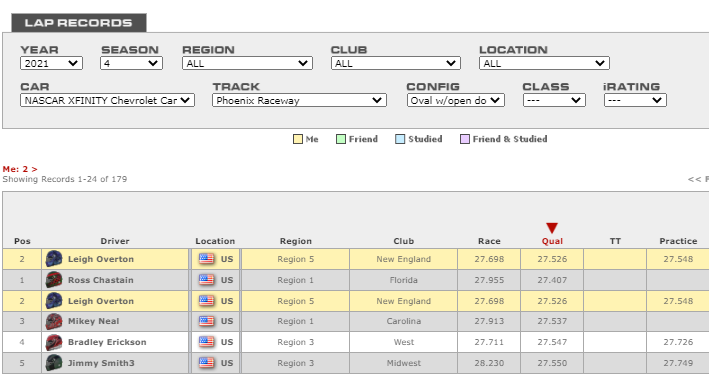Open driver Bradley Erickson's name link
Viewport: 709px width, 374px height.
(x=107, y=342)
